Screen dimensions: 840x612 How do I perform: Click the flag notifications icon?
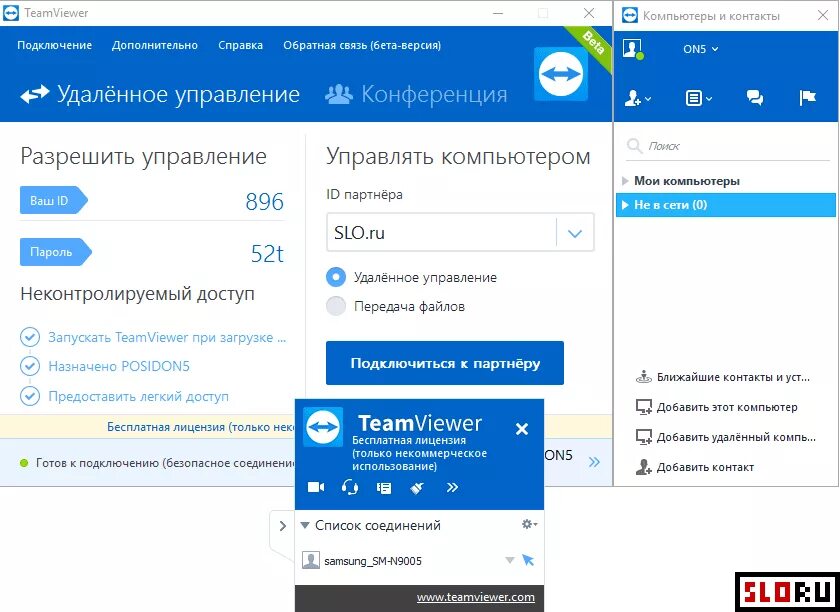tap(807, 98)
